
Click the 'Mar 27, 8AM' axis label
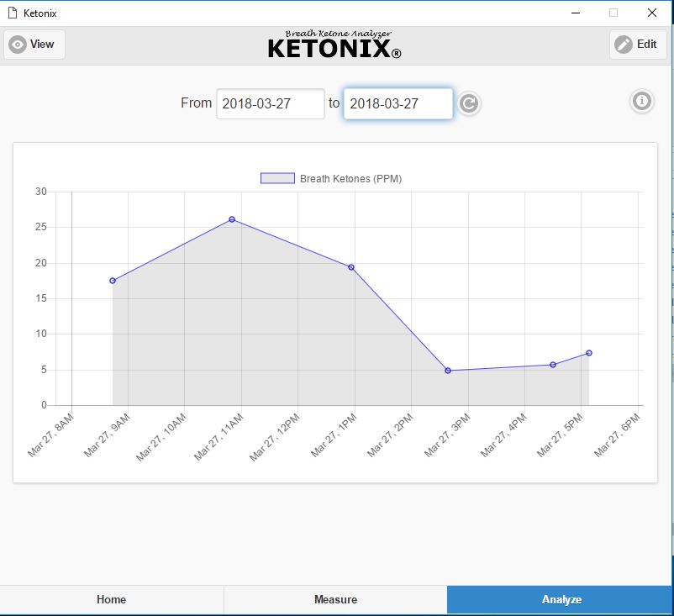(50, 435)
